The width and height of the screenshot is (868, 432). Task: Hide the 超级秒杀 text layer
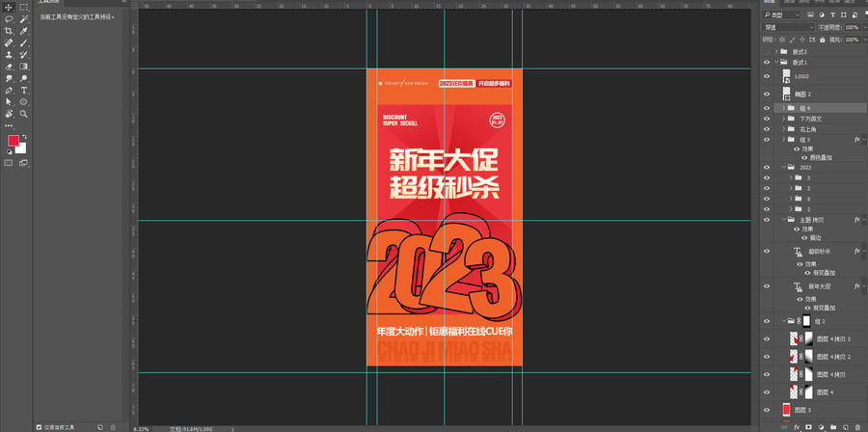pos(767,251)
